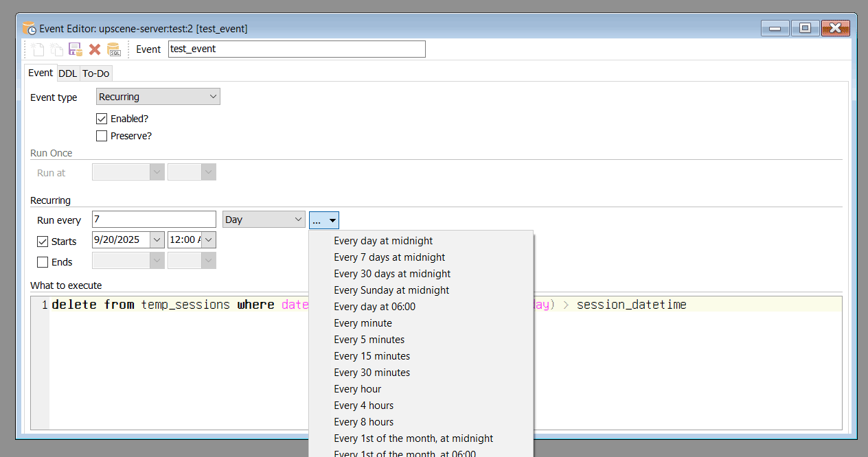Select the Every 15 minutes preset
The image size is (868, 457).
[372, 355]
